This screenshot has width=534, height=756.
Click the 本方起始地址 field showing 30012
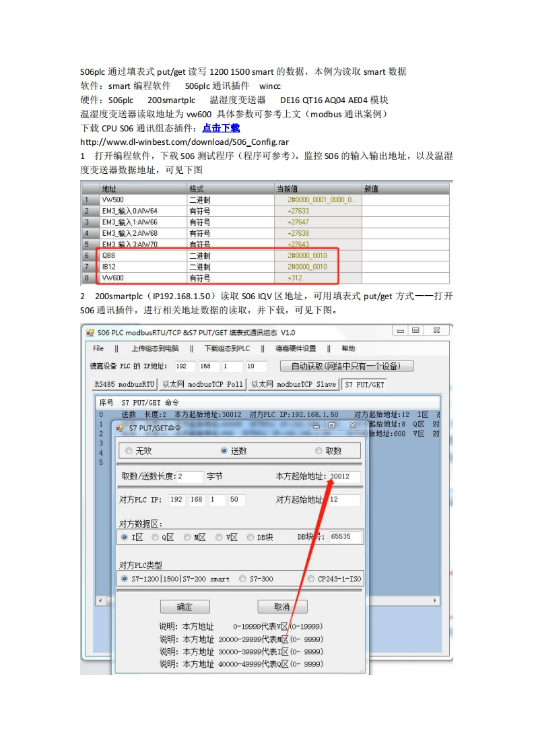tap(343, 476)
